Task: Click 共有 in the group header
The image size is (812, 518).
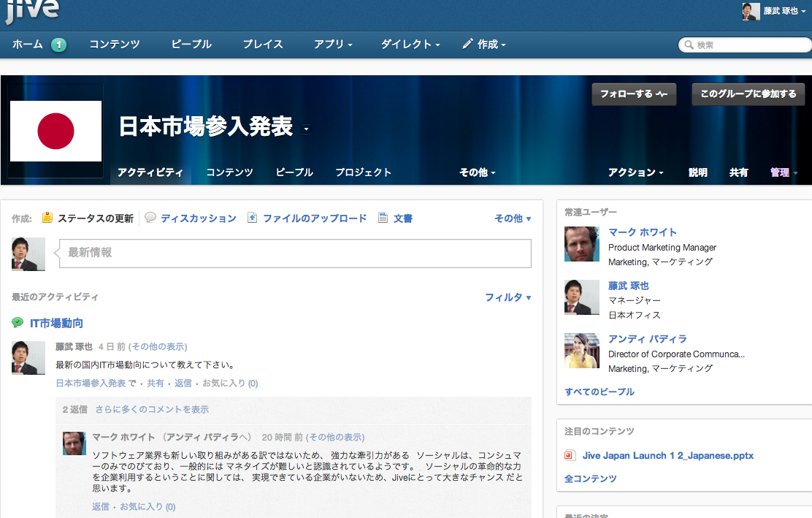Action: pos(738,172)
